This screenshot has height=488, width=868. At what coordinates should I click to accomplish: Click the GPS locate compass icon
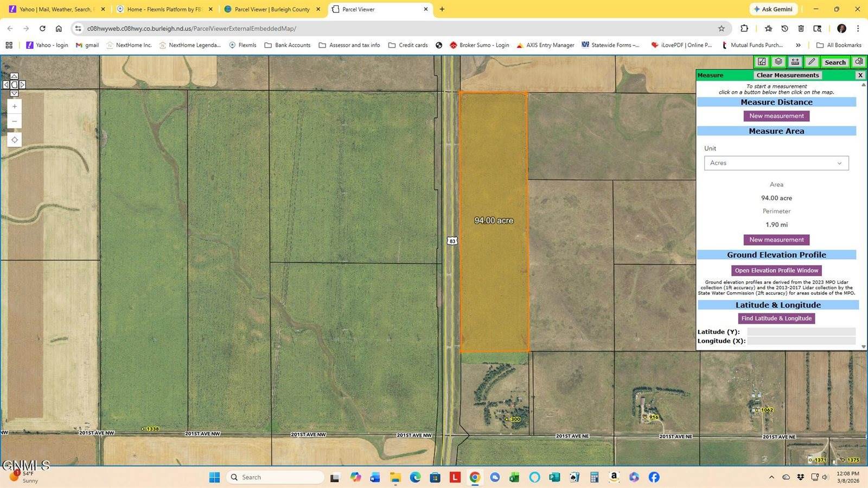click(x=15, y=140)
